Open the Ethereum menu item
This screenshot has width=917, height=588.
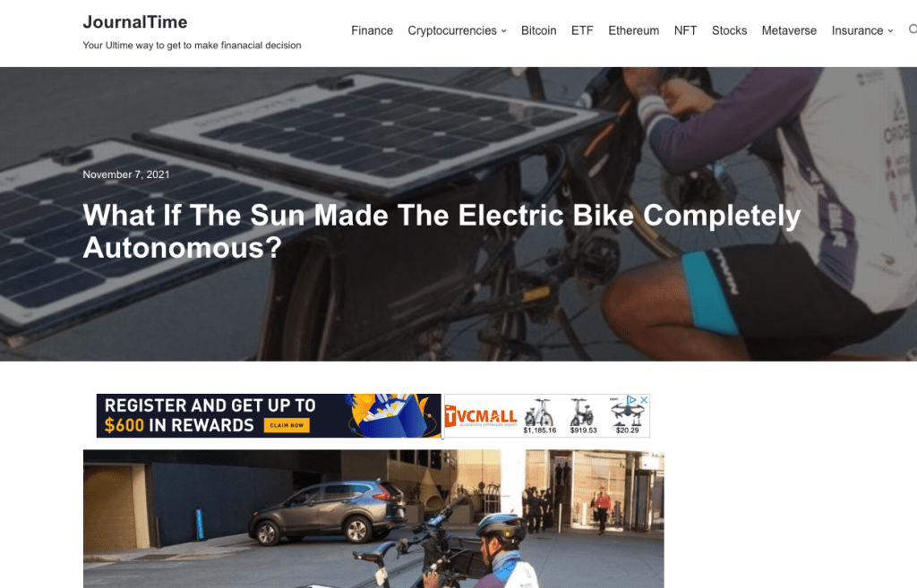633,30
